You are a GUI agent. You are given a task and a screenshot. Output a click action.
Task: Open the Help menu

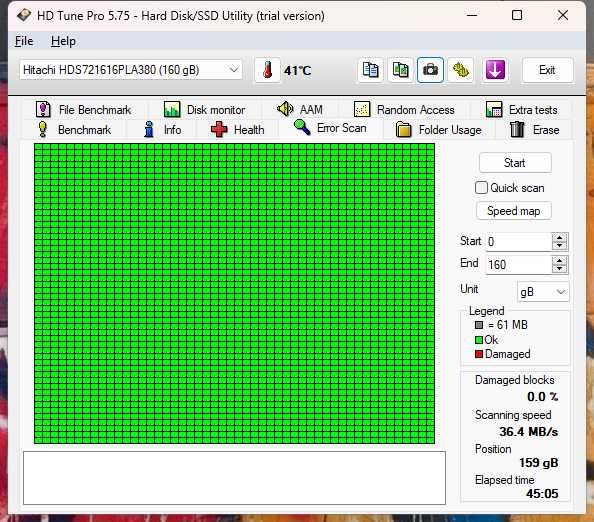point(63,41)
